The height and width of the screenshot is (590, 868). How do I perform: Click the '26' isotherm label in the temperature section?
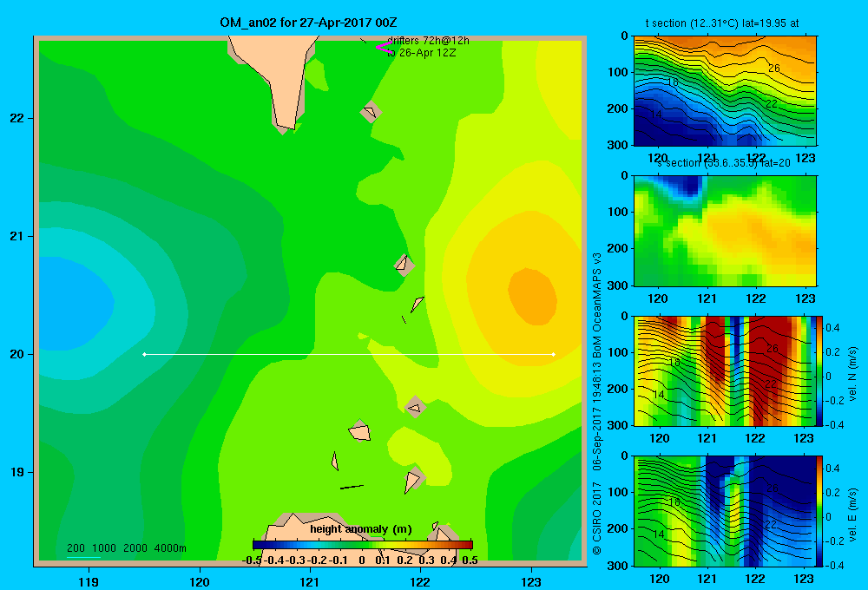[774, 68]
